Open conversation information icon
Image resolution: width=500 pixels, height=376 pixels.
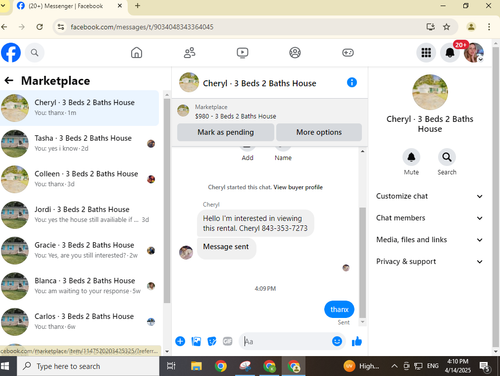point(352,82)
